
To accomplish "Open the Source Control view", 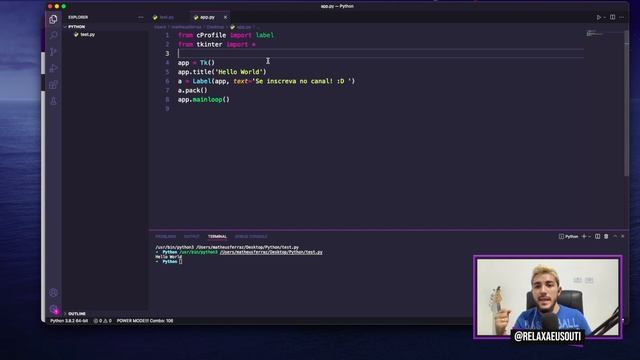I will (53, 52).
